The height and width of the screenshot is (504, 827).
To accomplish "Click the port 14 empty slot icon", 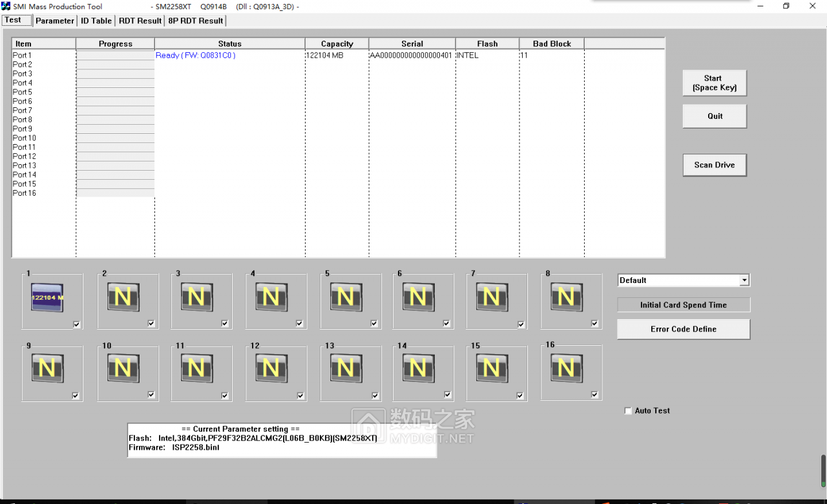I will (x=418, y=368).
